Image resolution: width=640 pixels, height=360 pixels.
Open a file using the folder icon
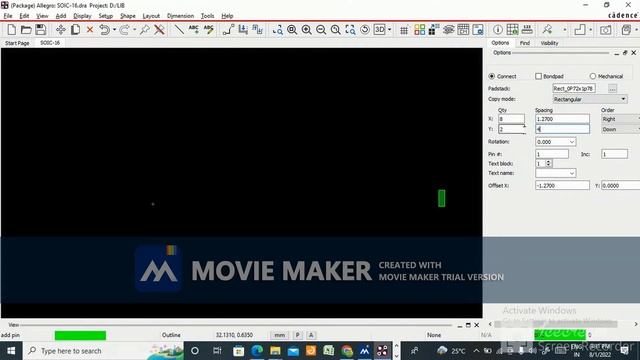(26, 30)
